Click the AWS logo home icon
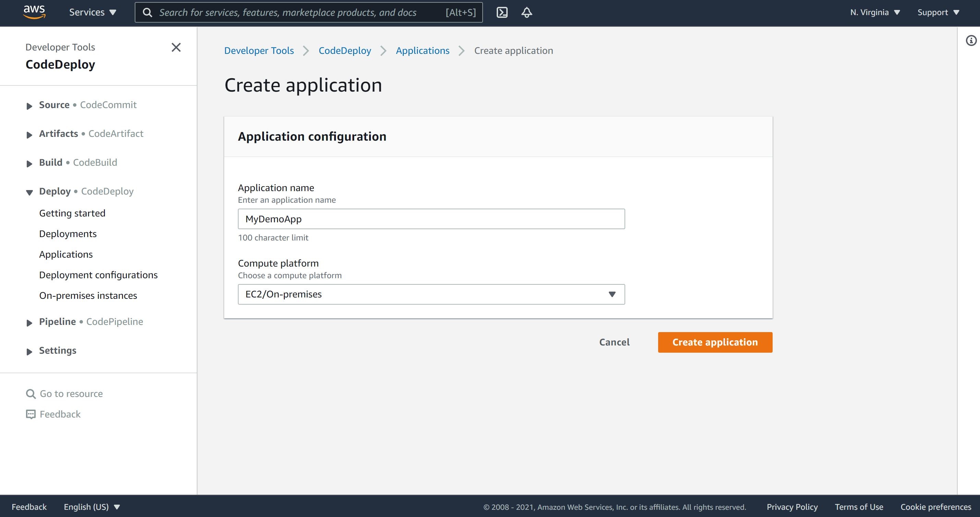The height and width of the screenshot is (517, 980). (x=34, y=12)
